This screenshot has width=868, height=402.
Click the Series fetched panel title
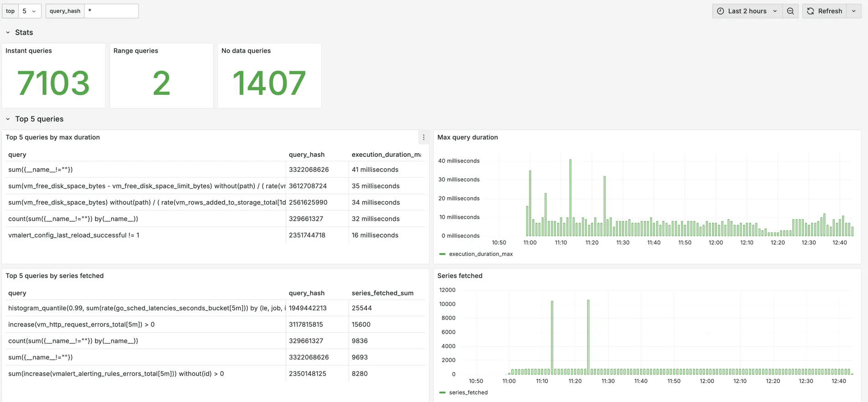pyautogui.click(x=460, y=276)
